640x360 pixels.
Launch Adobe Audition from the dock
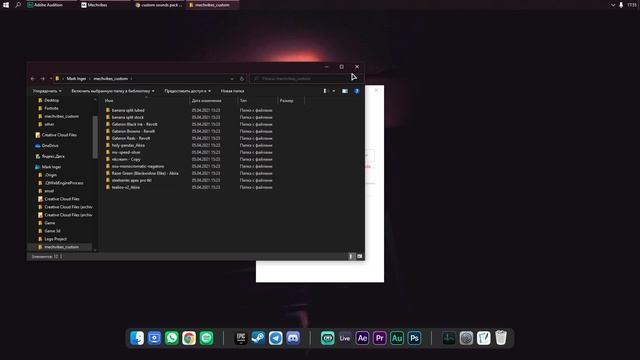(x=397, y=338)
